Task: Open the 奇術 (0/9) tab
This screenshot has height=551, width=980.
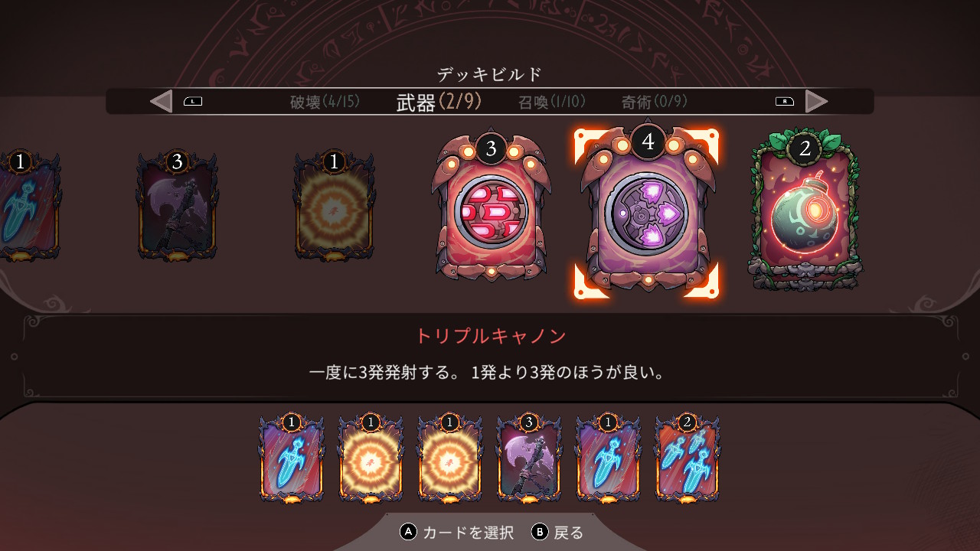Action: point(655,101)
